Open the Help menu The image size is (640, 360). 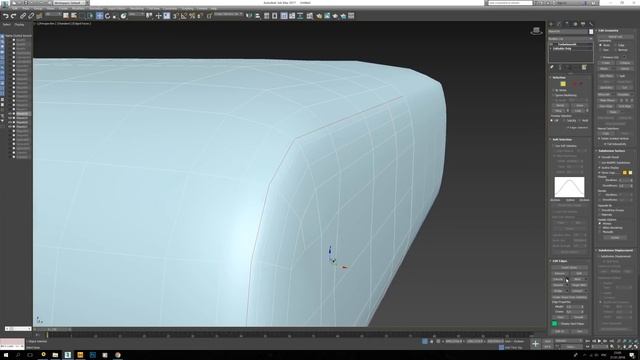tap(213, 8)
